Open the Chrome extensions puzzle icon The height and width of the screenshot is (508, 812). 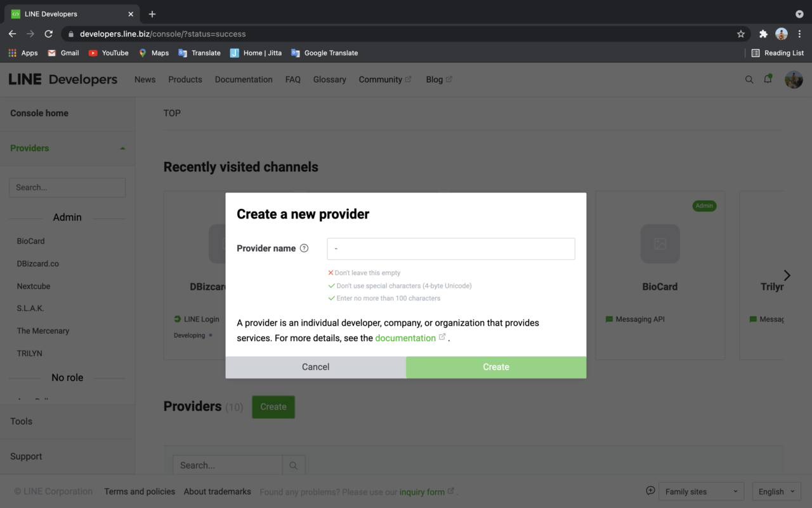[763, 34]
